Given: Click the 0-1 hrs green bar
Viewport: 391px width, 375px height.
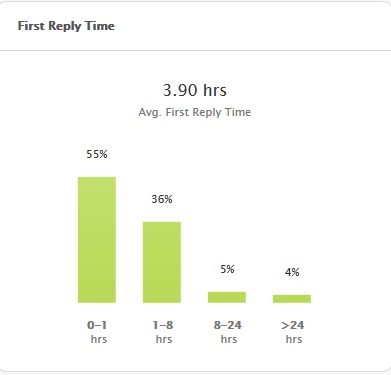Looking at the screenshot, I should click(x=97, y=240).
